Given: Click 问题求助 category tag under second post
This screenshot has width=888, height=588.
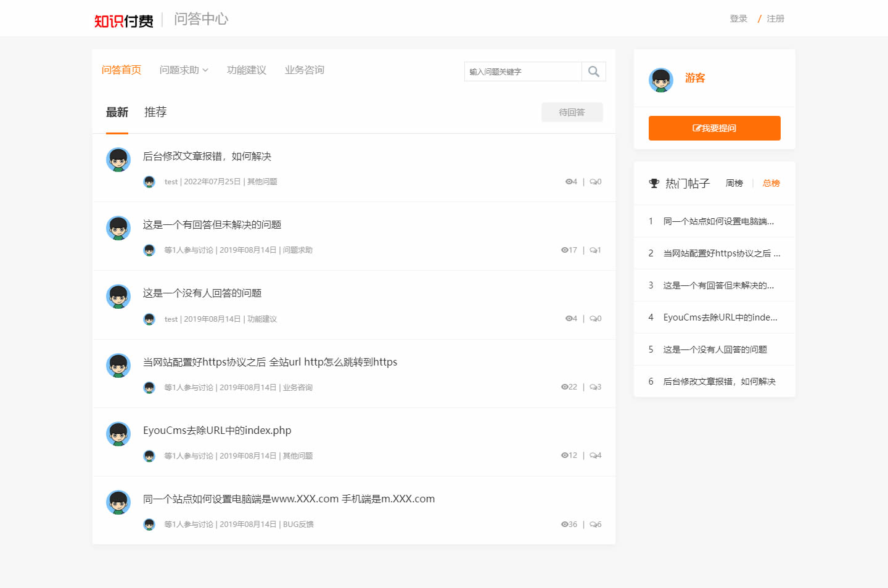Looking at the screenshot, I should tap(298, 250).
